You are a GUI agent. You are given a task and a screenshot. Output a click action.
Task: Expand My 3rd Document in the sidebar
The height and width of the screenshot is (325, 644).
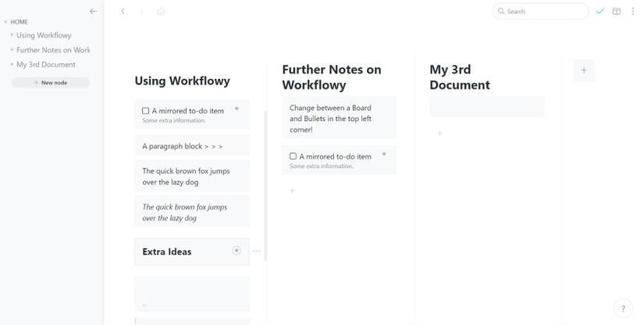pyautogui.click(x=12, y=65)
